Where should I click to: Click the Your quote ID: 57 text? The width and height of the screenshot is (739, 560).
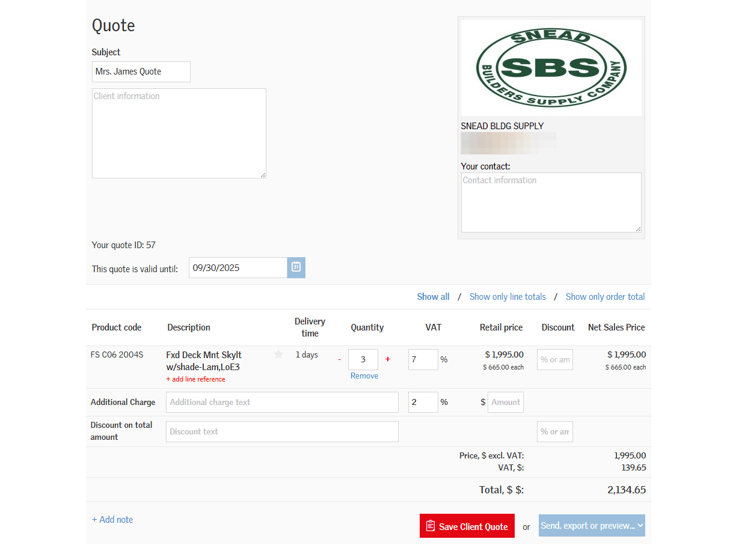[124, 245]
